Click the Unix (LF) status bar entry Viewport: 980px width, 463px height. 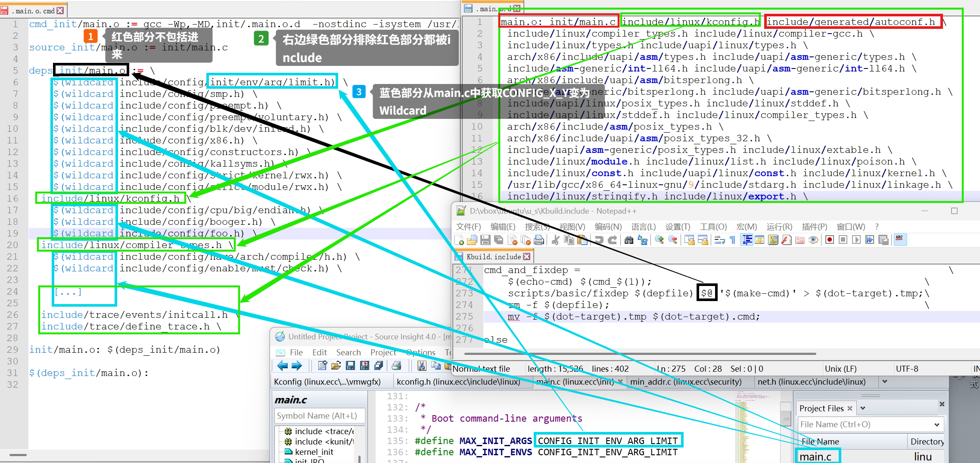click(x=840, y=369)
